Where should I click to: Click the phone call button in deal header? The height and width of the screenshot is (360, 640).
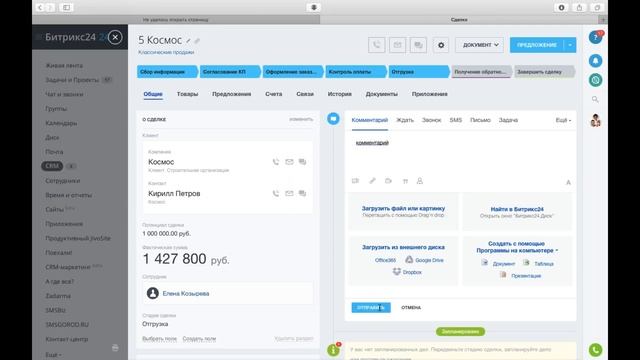(x=376, y=45)
